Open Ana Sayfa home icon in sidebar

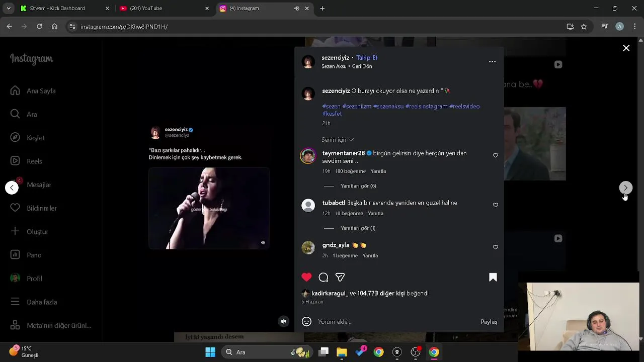tap(15, 90)
